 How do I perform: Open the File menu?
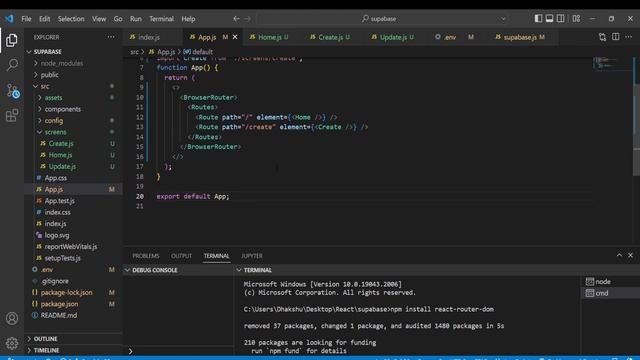coord(26,19)
